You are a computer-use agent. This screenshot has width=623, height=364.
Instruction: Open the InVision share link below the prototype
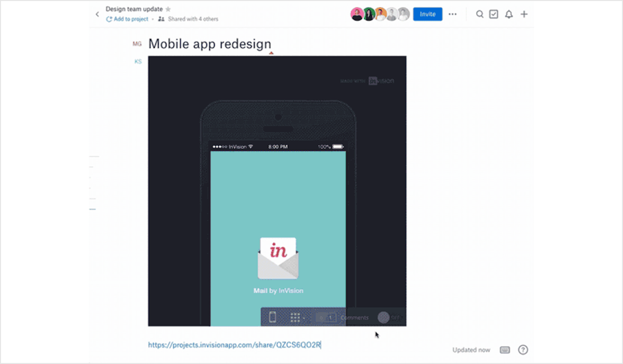[234, 345]
